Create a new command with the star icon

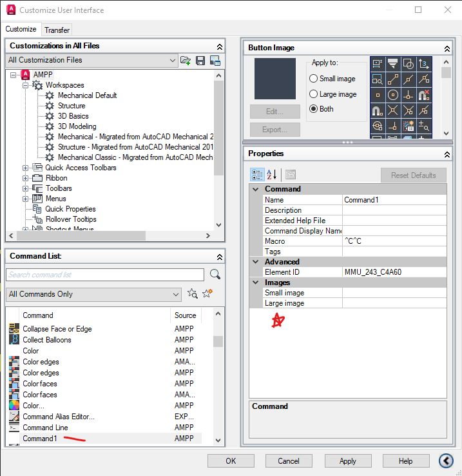pyautogui.click(x=207, y=293)
